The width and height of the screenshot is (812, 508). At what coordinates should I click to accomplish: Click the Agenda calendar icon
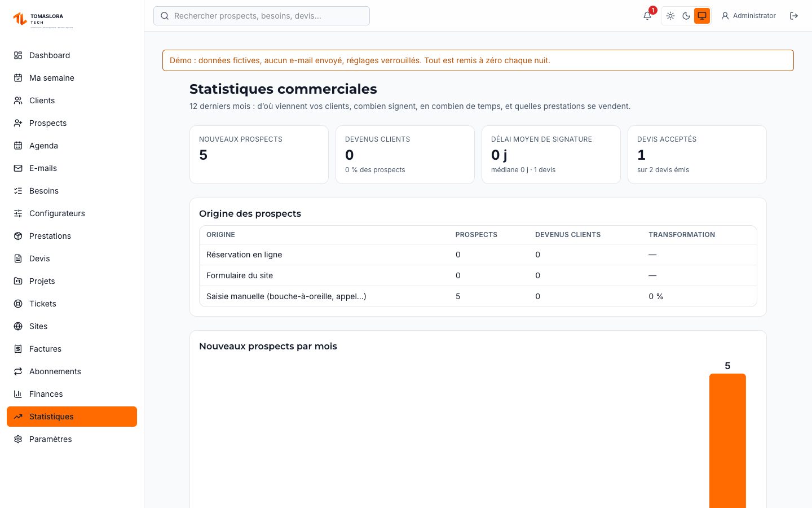pos(18,146)
